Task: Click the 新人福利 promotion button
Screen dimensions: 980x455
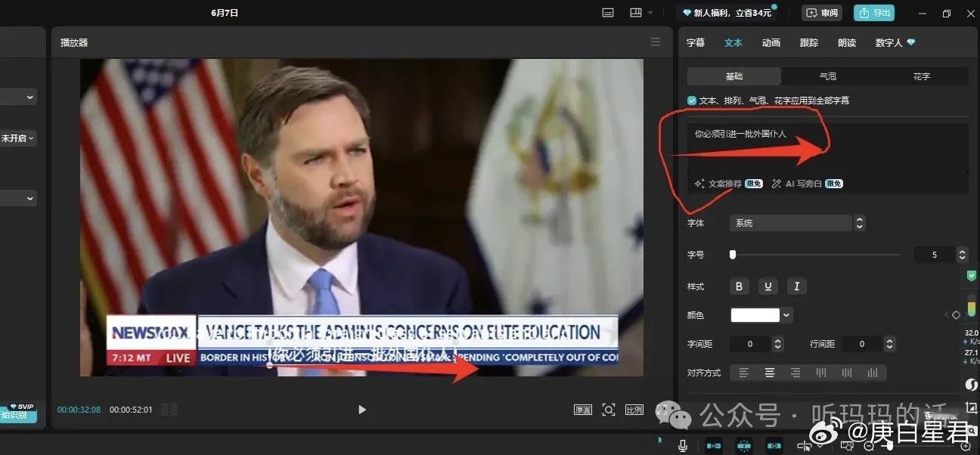Action: tap(727, 13)
